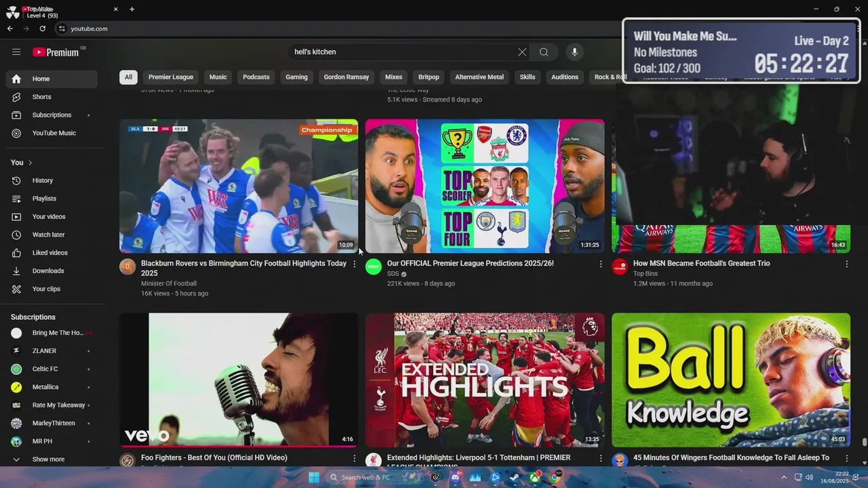The image size is (868, 488).
Task: Open YouTube Music from the sidebar
Action: (52, 133)
